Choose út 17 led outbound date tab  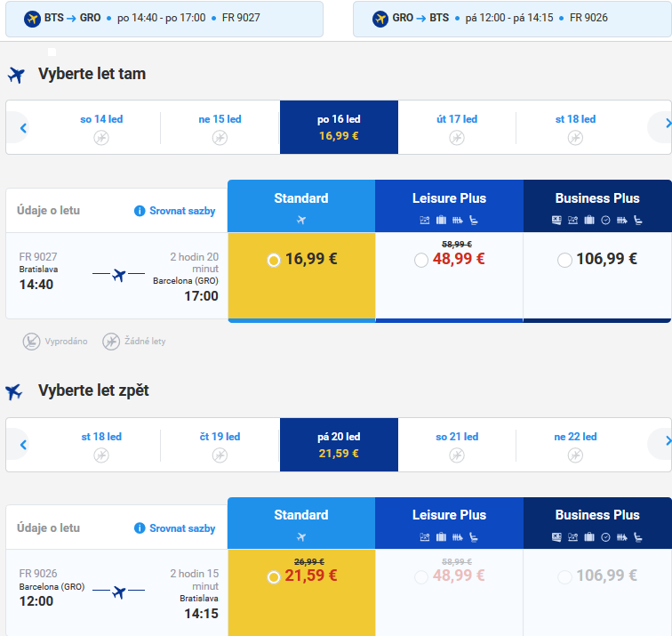(457, 127)
